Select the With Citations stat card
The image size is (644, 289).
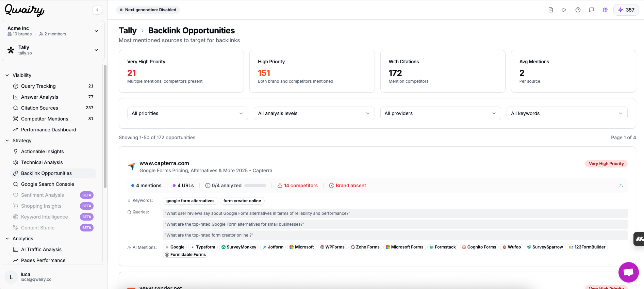pyautogui.click(x=443, y=71)
